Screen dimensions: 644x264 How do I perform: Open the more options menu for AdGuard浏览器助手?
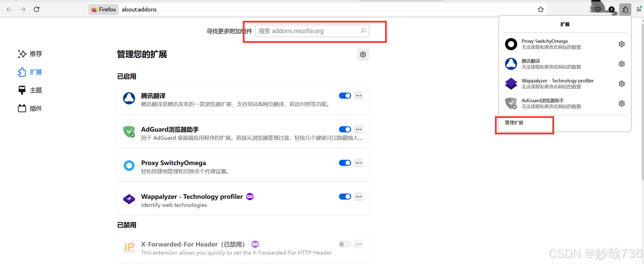(x=359, y=129)
